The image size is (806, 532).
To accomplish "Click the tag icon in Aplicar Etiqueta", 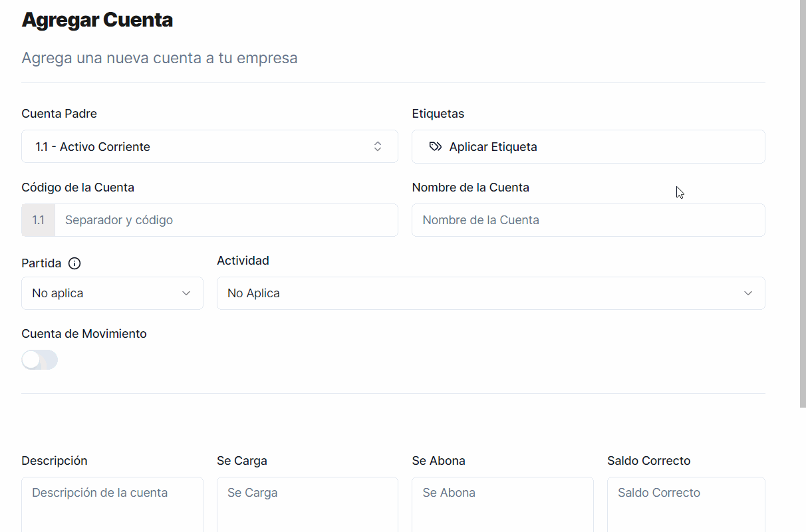I will 435,147.
